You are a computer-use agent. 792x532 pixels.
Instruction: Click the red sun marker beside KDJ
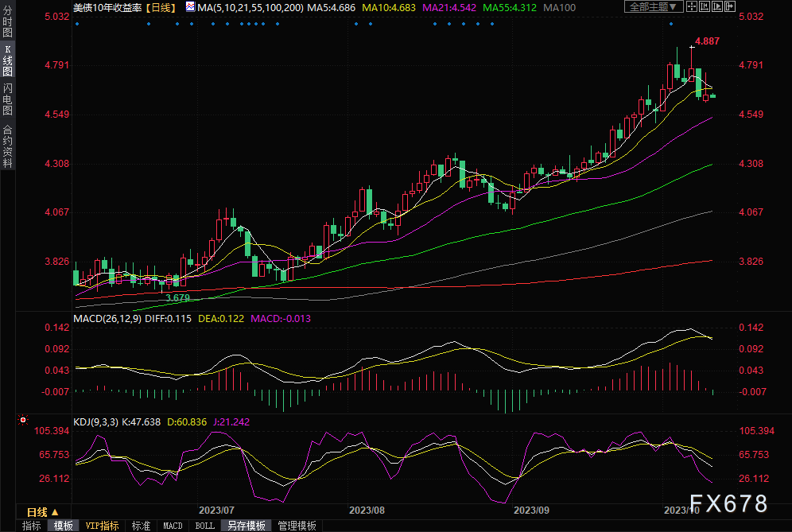pyautogui.click(x=22, y=420)
